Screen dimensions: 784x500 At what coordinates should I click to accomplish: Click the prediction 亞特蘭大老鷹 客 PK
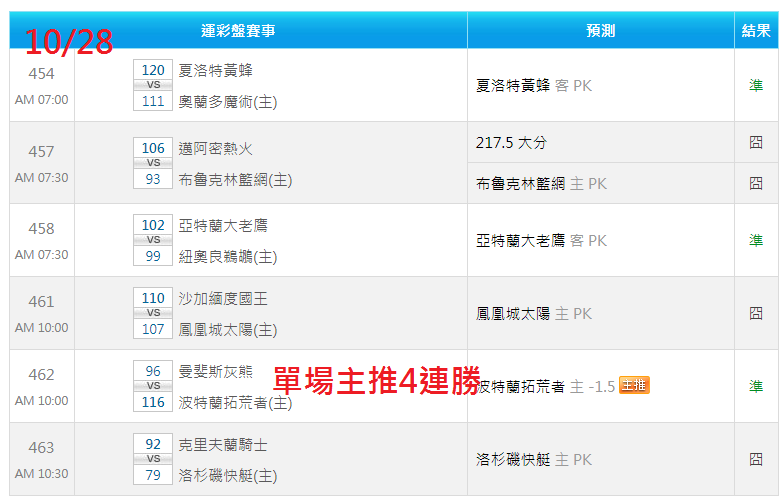[541, 241]
